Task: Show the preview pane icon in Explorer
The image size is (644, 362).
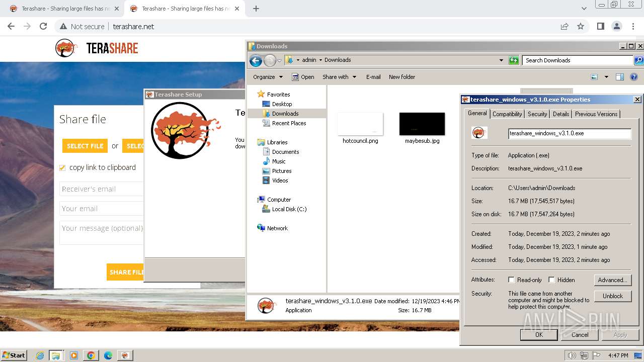Action: [x=620, y=77]
